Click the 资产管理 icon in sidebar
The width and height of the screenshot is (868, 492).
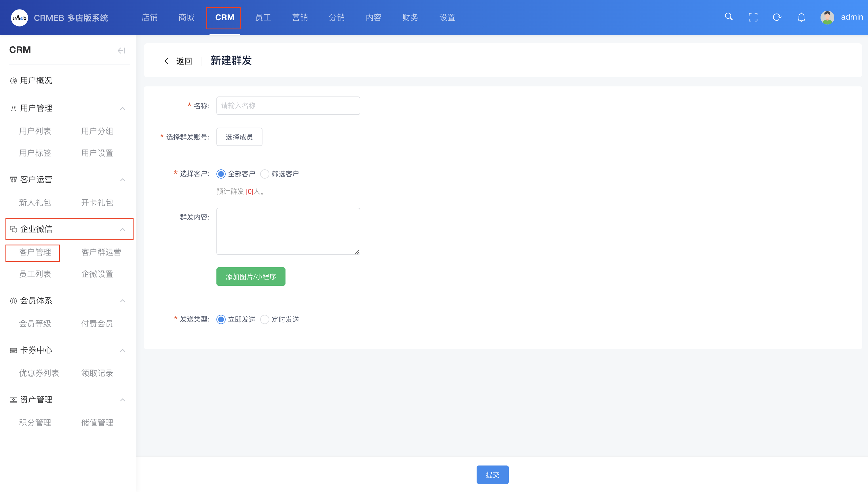pos(14,400)
